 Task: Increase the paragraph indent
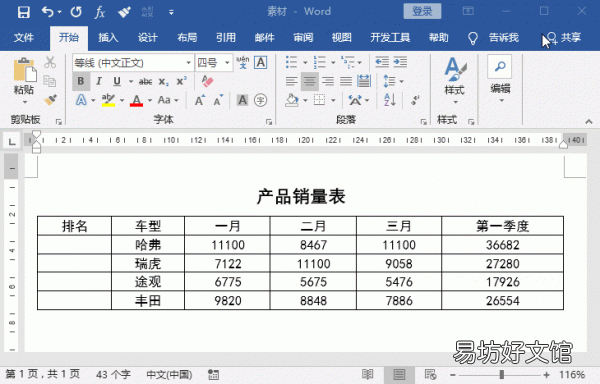400,62
